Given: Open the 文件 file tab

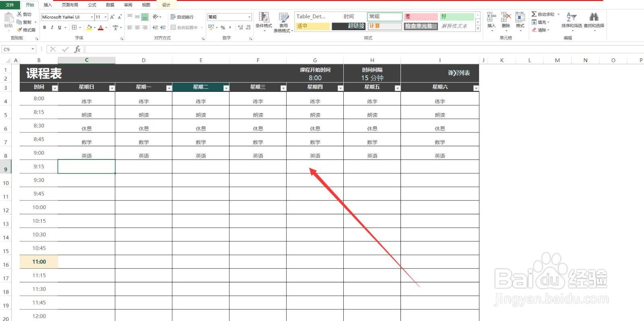Looking at the screenshot, I should coord(10,5).
